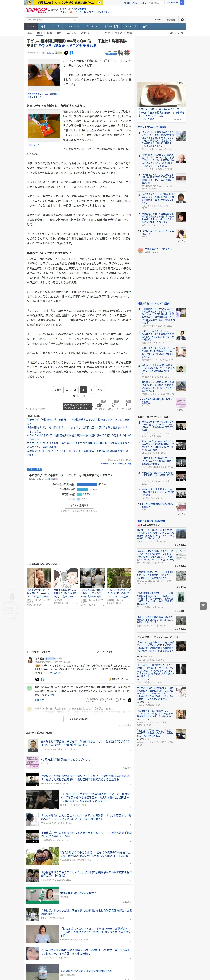210x980 pixels.
Task: Click the 生きるのがつらいあなたへ flower icon link
Action: 140,250
